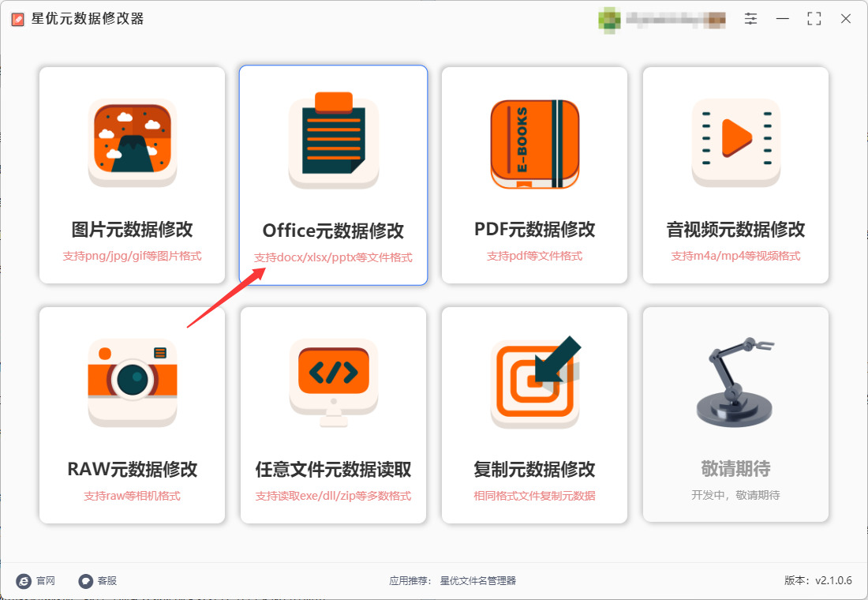Choose RAW元数据修改 title
Screen dimensions: 868x600
point(133,469)
